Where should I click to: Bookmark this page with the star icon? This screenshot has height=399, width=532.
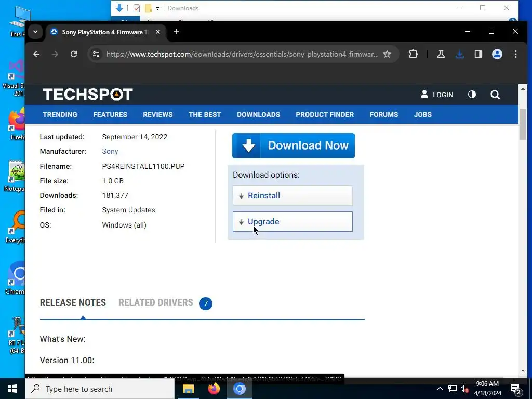pyautogui.click(x=387, y=54)
